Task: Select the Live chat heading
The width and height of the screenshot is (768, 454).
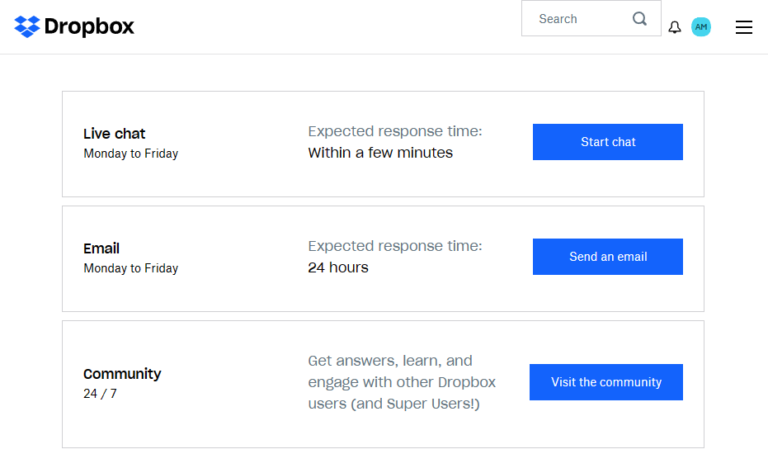Action: pyautogui.click(x=114, y=134)
